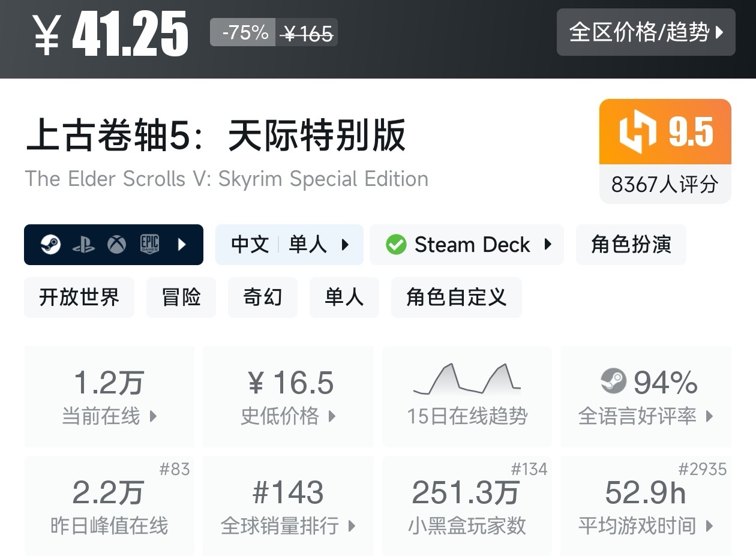Click the green Steam Deck verified checkmark
This screenshot has width=756, height=556.
(396, 245)
